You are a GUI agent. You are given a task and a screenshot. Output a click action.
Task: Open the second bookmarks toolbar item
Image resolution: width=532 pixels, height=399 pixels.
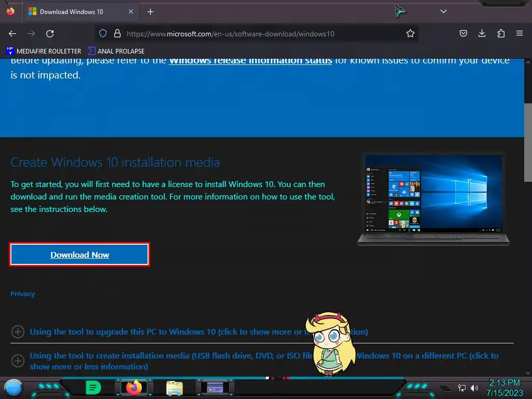(116, 51)
